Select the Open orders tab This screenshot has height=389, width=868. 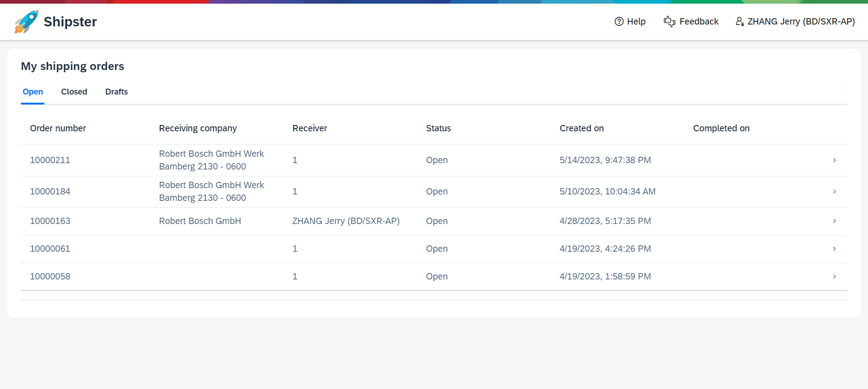33,92
